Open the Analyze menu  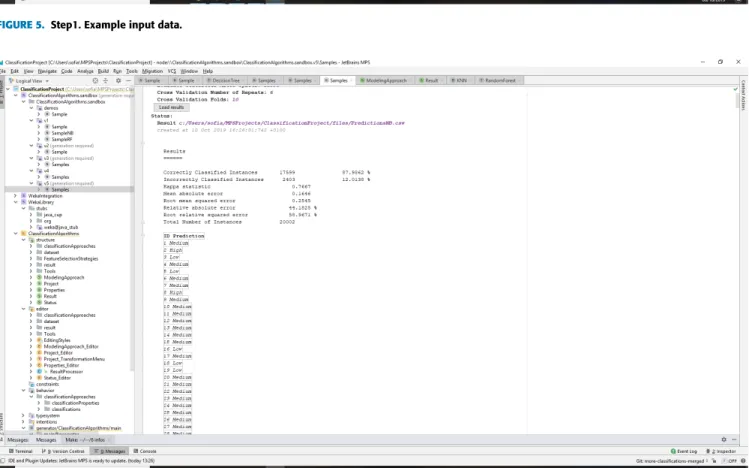(85, 71)
